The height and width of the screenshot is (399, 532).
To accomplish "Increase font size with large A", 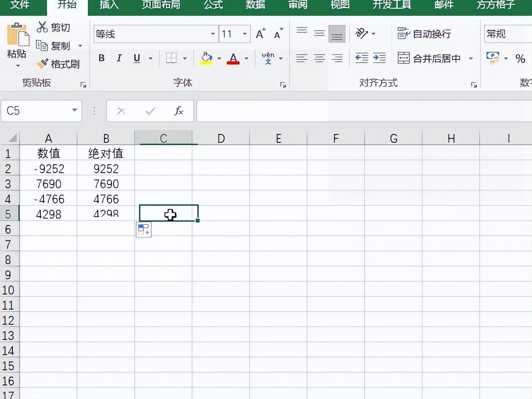I will coord(260,34).
